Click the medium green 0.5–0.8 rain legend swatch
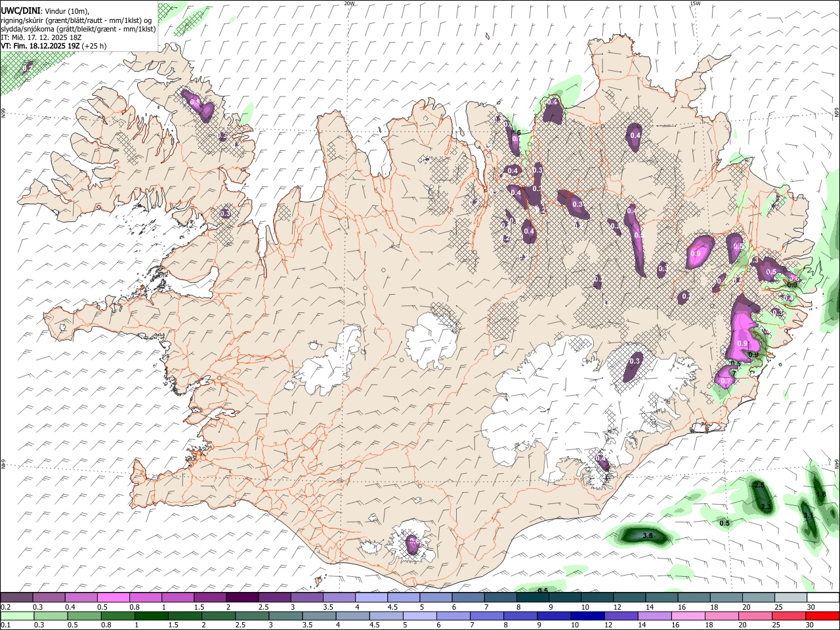This screenshot has width=840, height=630. [85, 616]
